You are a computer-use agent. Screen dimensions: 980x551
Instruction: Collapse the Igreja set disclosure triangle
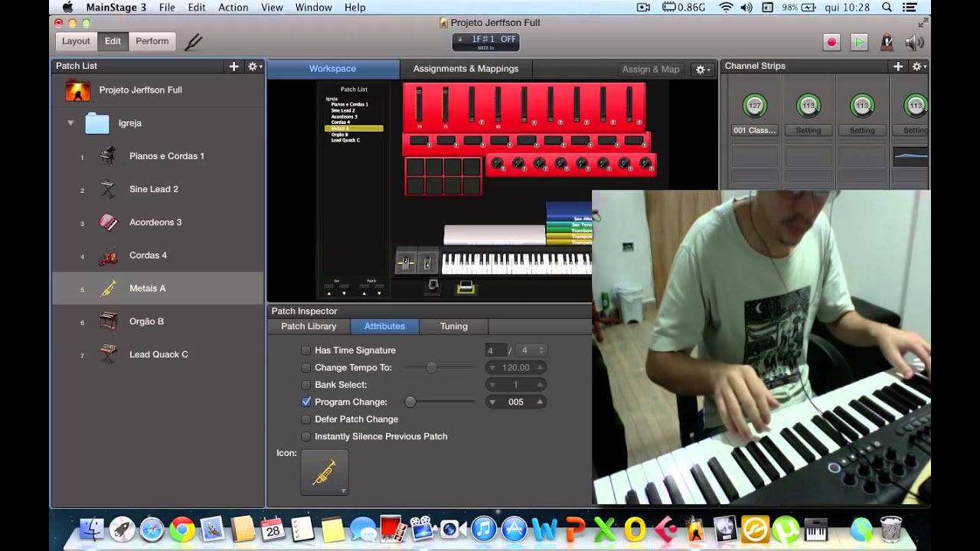(70, 123)
